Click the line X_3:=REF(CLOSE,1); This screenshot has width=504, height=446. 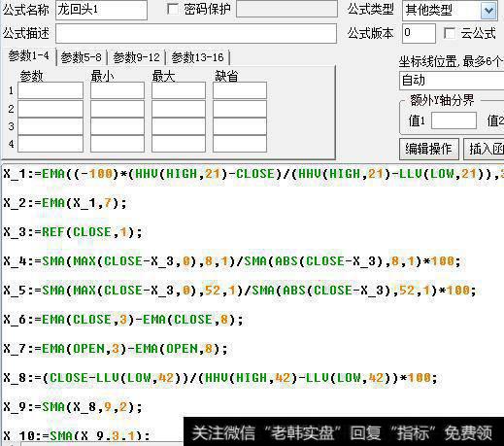click(73, 232)
